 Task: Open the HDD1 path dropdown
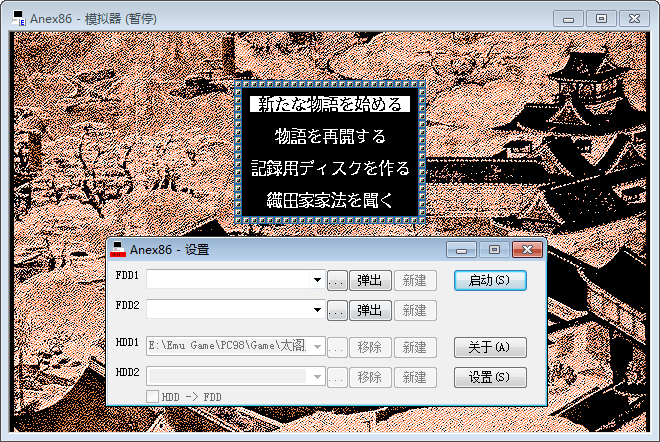pyautogui.click(x=317, y=347)
